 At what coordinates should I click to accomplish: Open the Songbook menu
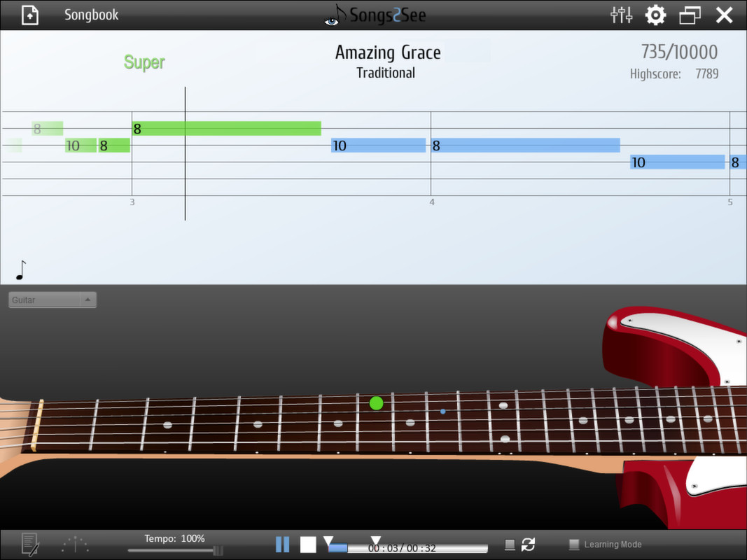tap(91, 14)
